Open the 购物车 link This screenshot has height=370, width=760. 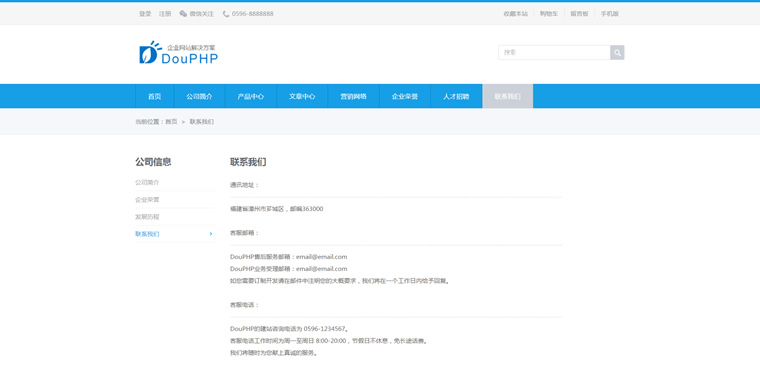click(549, 14)
